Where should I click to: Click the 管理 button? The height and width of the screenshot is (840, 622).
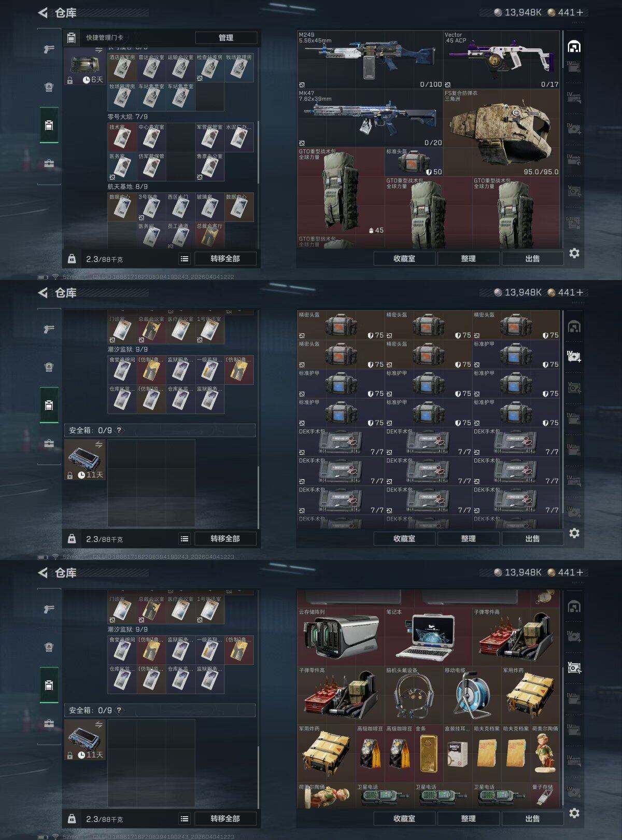tap(226, 38)
